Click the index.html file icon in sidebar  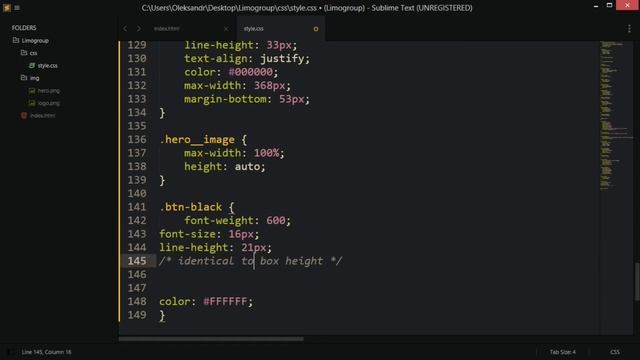click(24, 116)
